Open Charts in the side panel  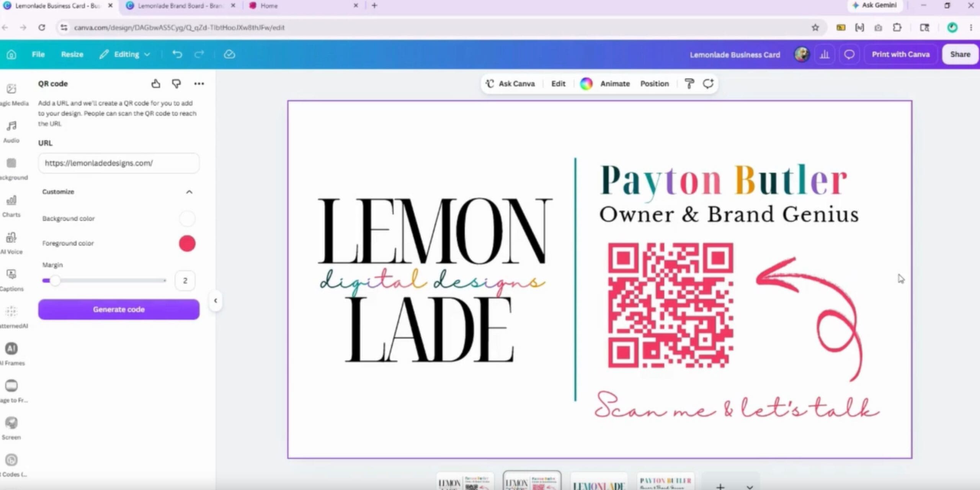point(11,206)
